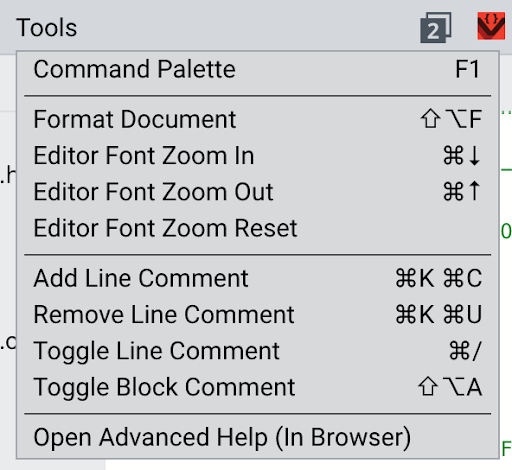
Task: Choose Editor Font Zoom Reset
Action: coord(257,228)
